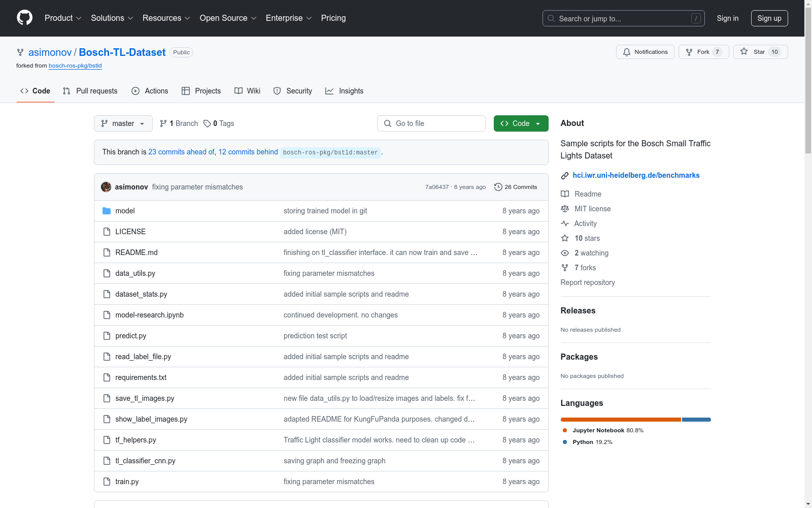Click the magnifier icon in the search bar
This screenshot has height=508, width=812.
click(551, 18)
